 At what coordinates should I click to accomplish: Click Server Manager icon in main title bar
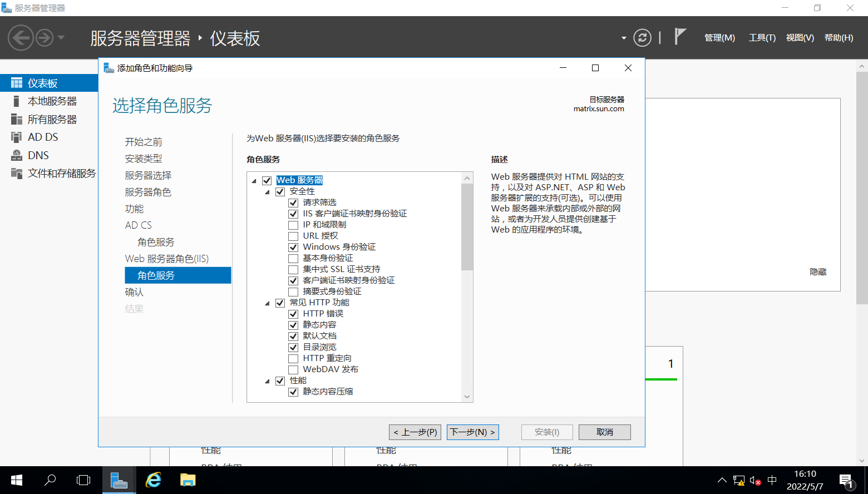[7, 8]
